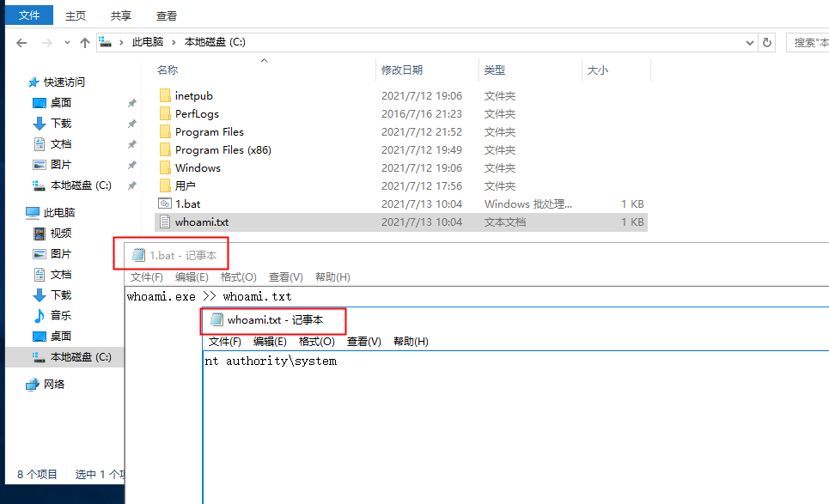Screen dimensions: 829x504
Task: Sort by 修改日期 column header
Action: (x=402, y=70)
